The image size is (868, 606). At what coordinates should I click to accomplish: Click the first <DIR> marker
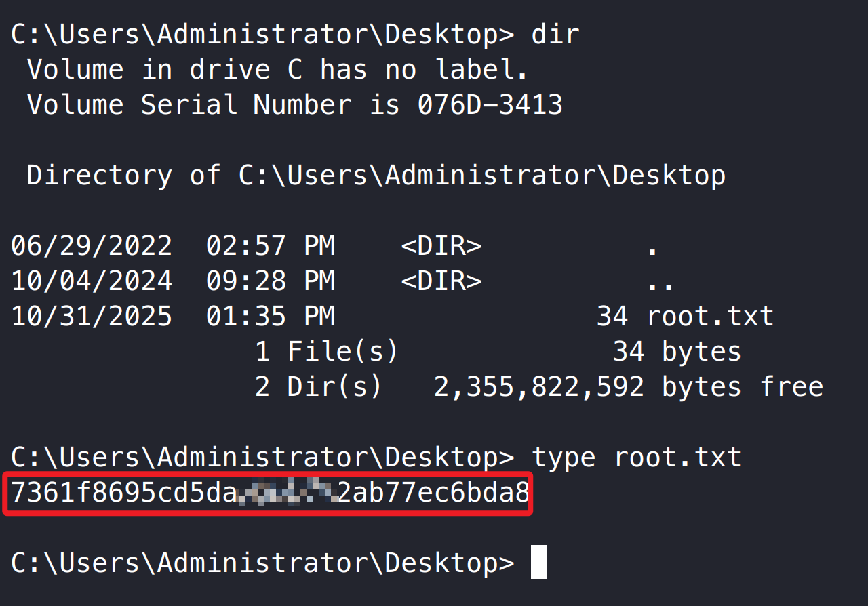[x=441, y=245]
